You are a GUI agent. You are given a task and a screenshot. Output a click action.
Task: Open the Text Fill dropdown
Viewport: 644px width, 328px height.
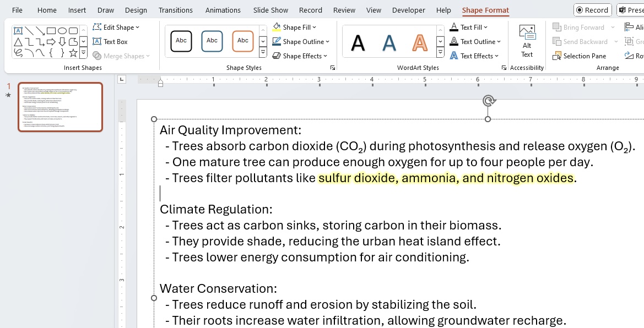[469, 27]
